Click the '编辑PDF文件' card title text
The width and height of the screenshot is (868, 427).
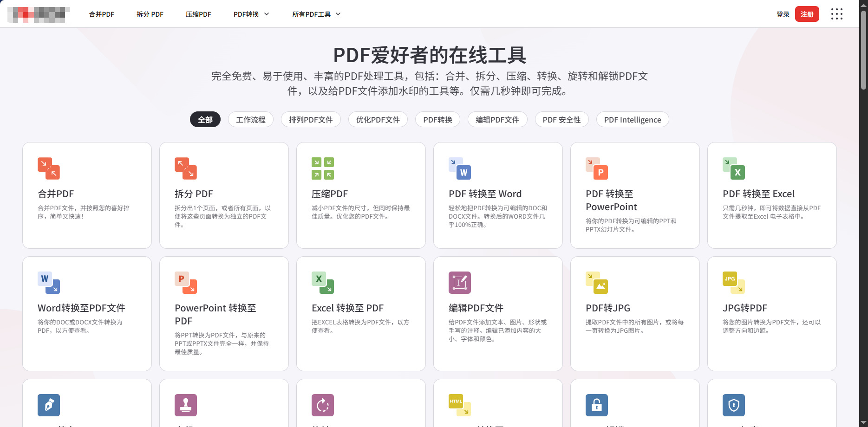[x=476, y=308]
